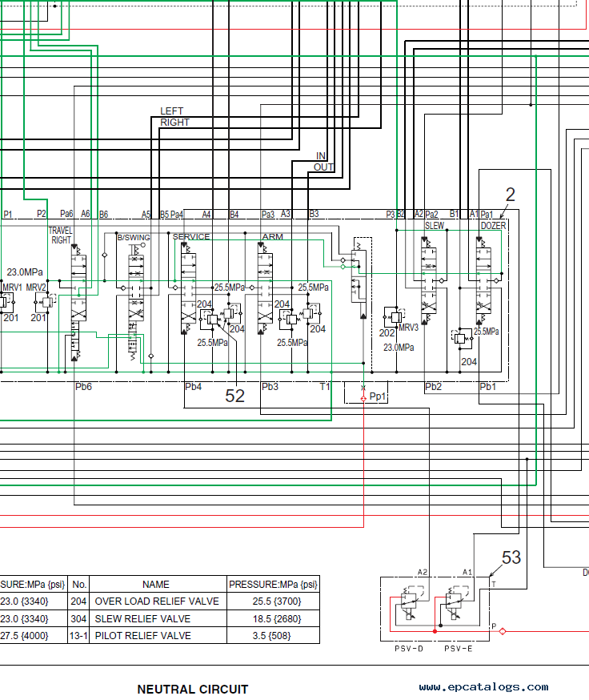Select the B/SWING section label
Viewport: 589px width, 700px height.
tap(134, 238)
